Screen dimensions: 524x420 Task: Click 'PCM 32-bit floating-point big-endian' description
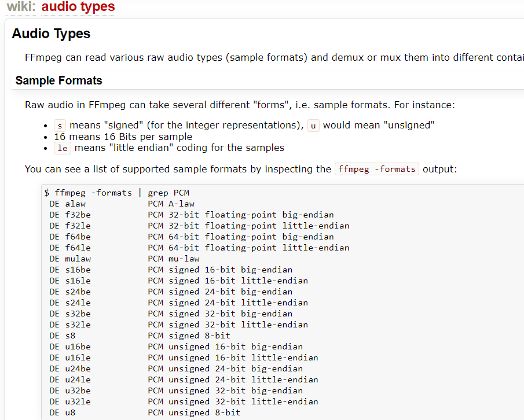241,215
